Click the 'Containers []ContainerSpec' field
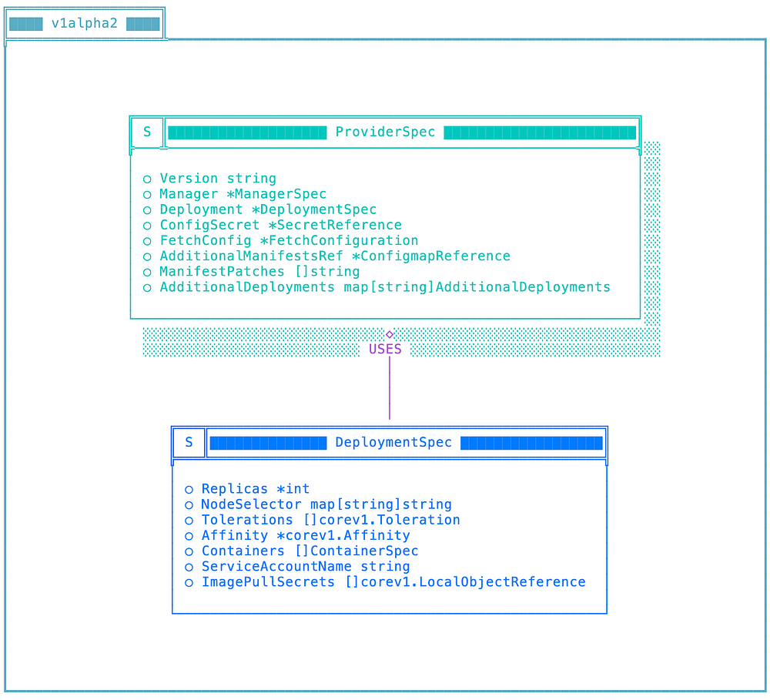 pos(310,551)
